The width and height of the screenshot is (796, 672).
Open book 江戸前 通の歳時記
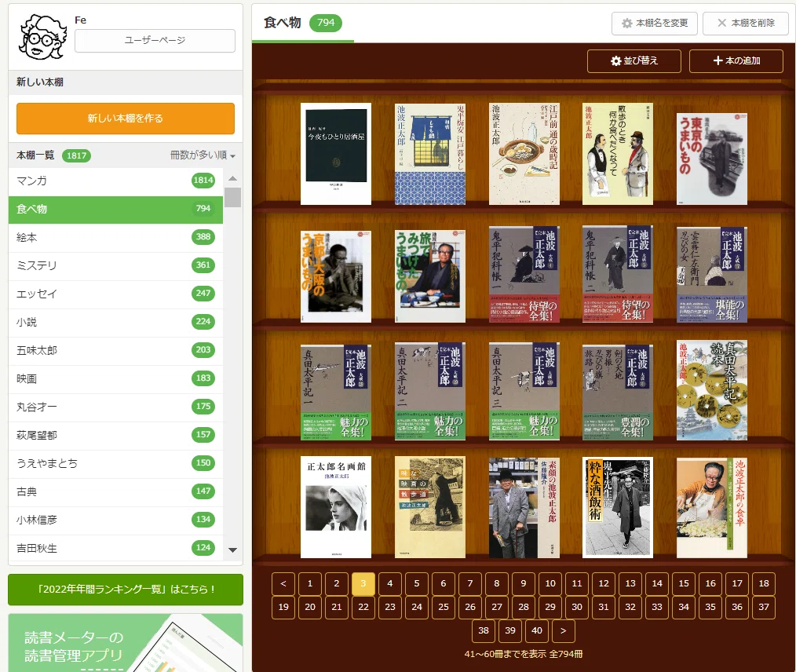click(x=524, y=154)
